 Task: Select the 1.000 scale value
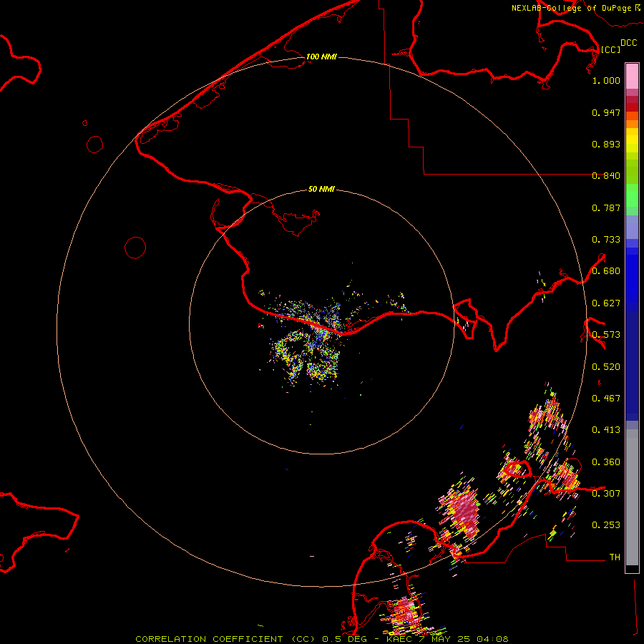pyautogui.click(x=606, y=80)
